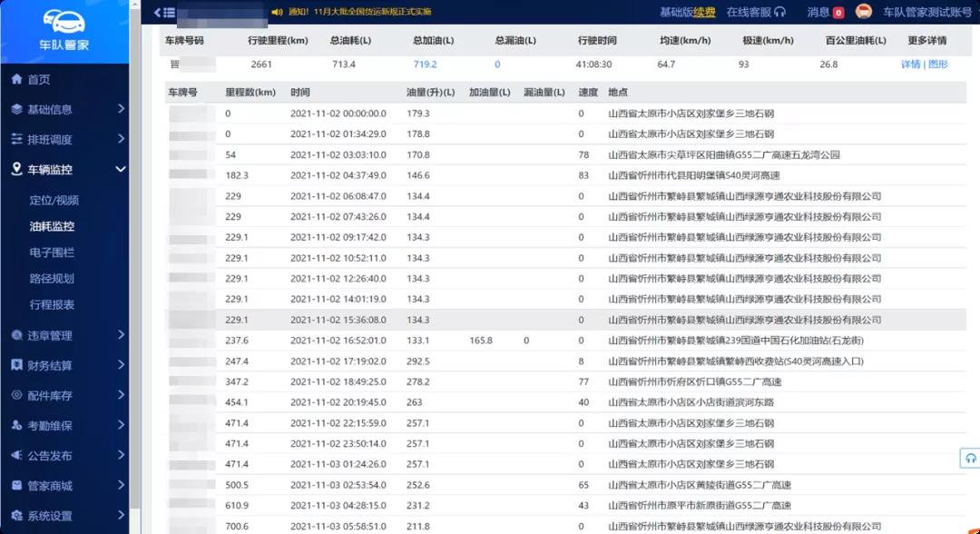Viewport: 980px width, 534px height.
Task: Click the 详情 details link
Action: pos(911,64)
